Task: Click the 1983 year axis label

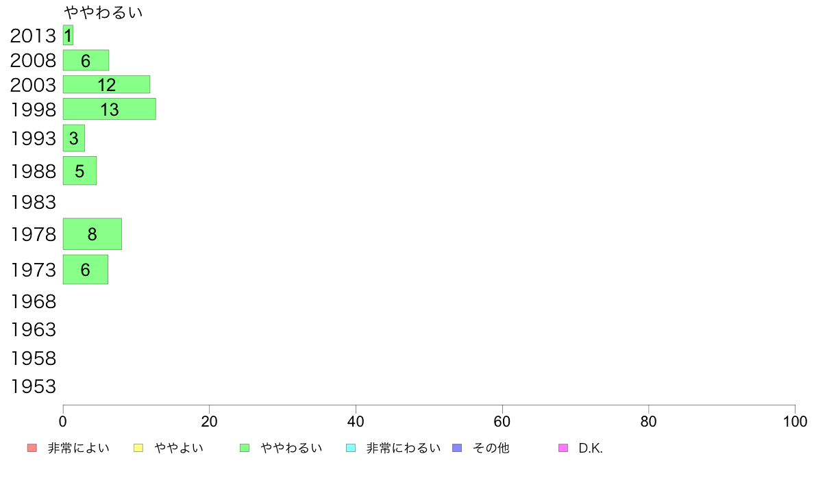Action: 33,203
